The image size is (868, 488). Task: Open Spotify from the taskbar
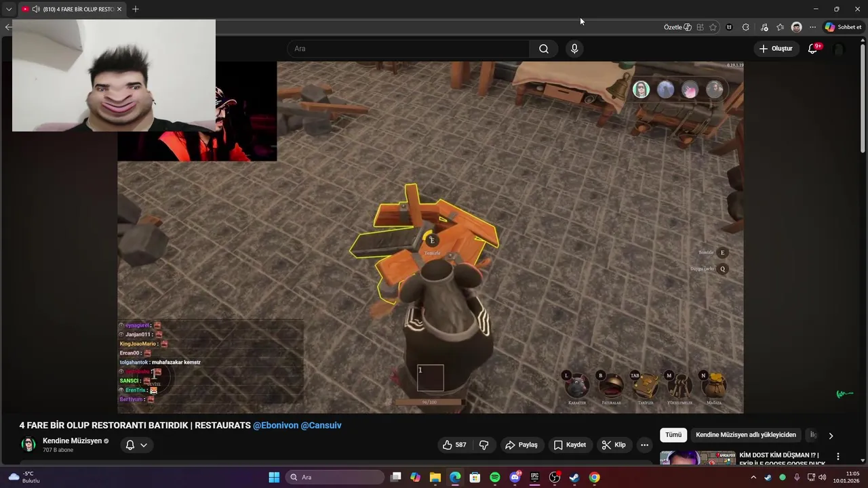point(495,477)
